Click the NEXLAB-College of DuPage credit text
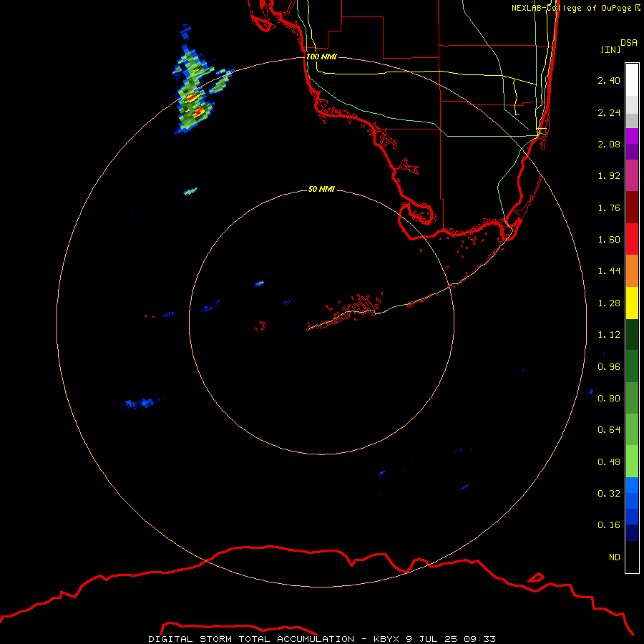Image resolution: width=644 pixels, height=644 pixels. click(x=576, y=8)
